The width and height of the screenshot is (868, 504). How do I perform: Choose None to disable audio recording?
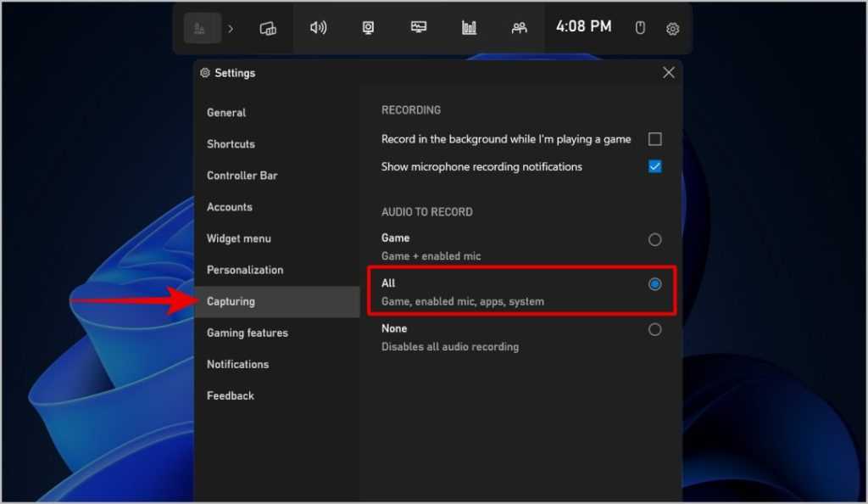(654, 329)
